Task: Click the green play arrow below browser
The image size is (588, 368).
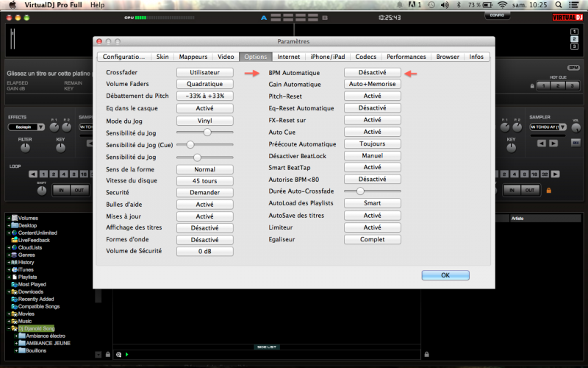Action: [x=126, y=355]
